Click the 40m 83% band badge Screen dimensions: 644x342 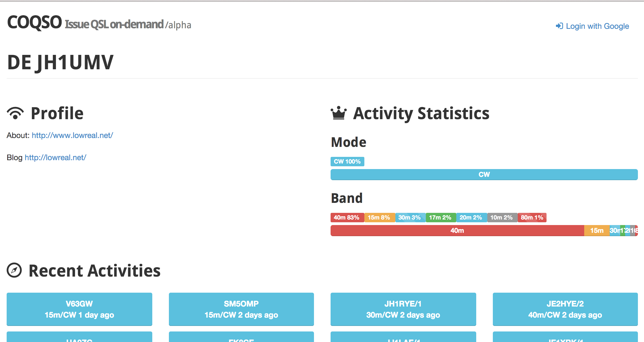[347, 218]
